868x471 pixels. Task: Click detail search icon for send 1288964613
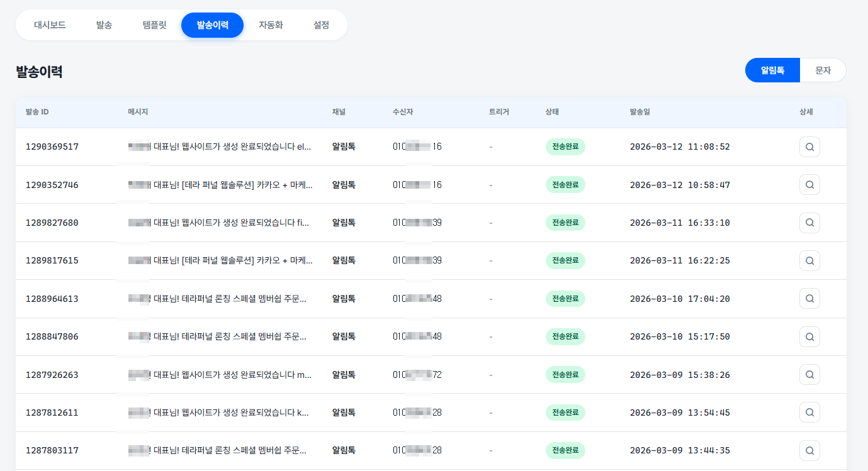click(x=809, y=298)
